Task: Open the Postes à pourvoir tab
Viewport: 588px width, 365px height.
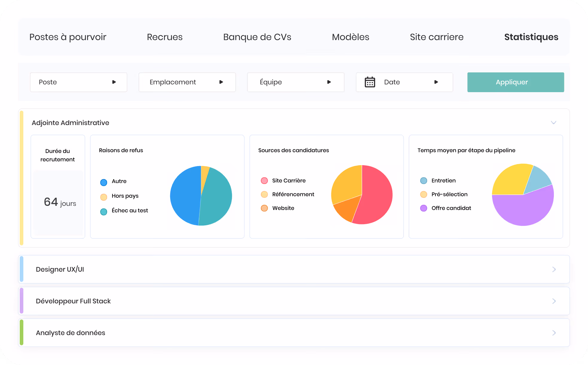Action: coord(68,37)
